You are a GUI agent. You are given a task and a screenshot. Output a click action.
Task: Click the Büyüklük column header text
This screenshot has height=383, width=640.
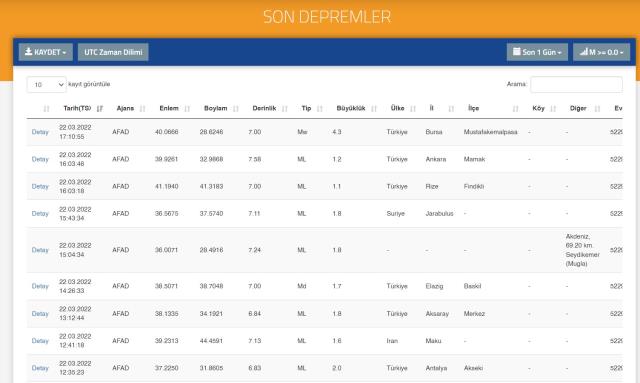tap(351, 108)
